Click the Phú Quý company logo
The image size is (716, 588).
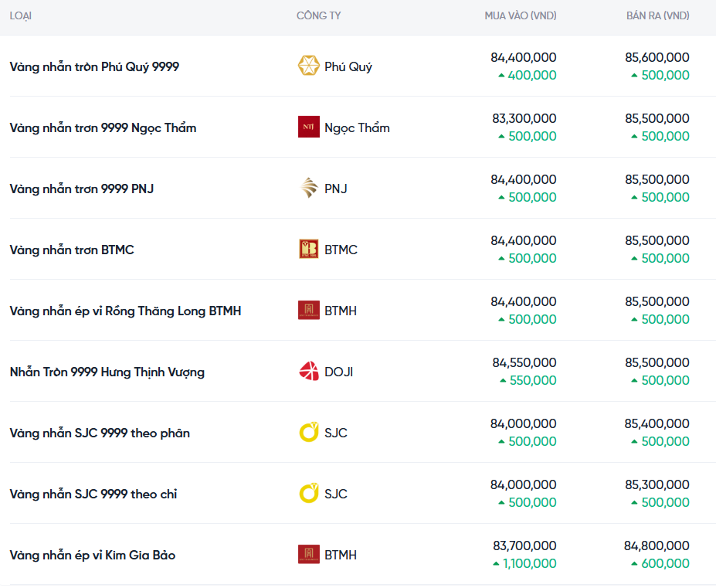coord(308,66)
